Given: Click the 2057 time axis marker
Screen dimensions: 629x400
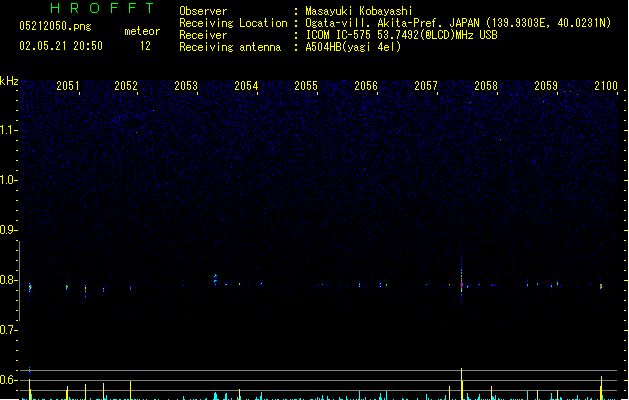Looking at the screenshot, I should click(x=426, y=86).
